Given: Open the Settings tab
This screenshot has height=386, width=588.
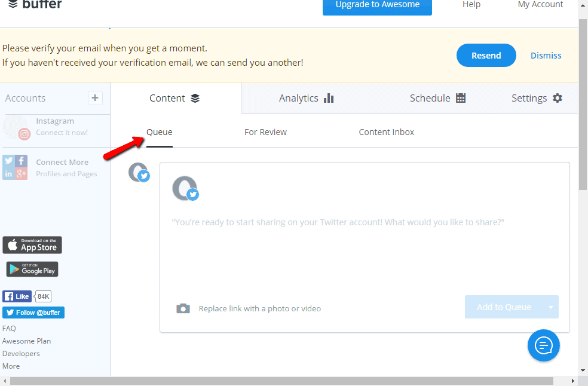Looking at the screenshot, I should [x=537, y=98].
